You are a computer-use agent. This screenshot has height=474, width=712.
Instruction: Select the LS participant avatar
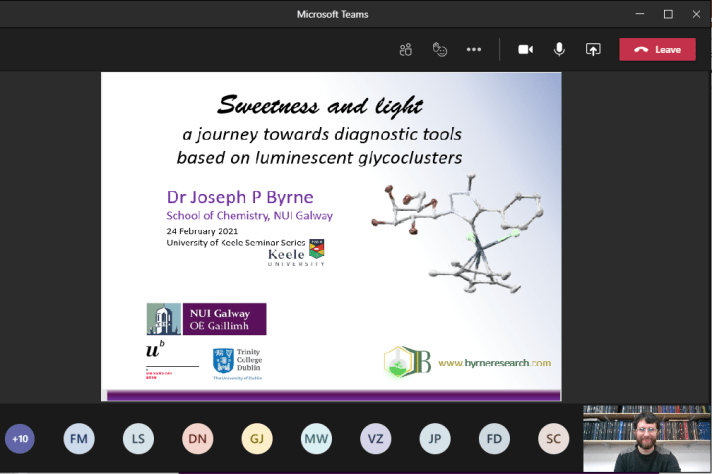click(x=138, y=438)
